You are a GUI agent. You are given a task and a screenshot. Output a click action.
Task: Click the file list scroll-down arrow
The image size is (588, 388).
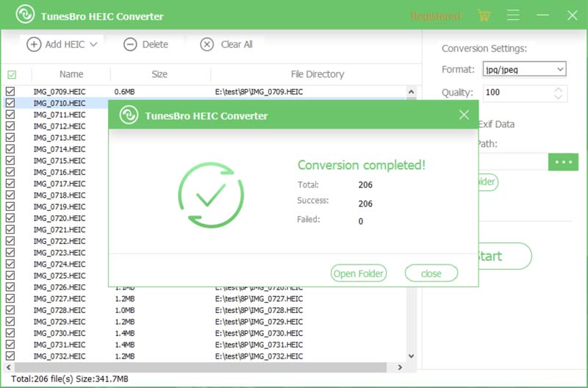tap(411, 356)
